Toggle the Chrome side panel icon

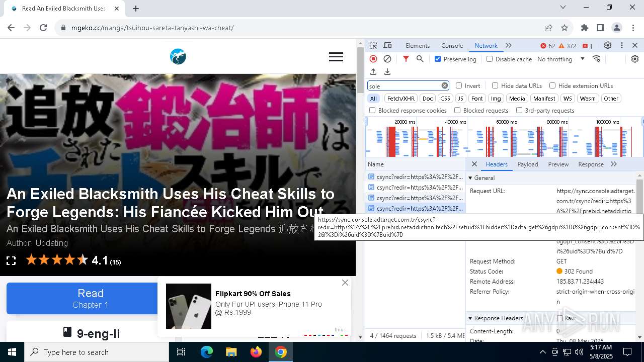pyautogui.click(x=601, y=28)
